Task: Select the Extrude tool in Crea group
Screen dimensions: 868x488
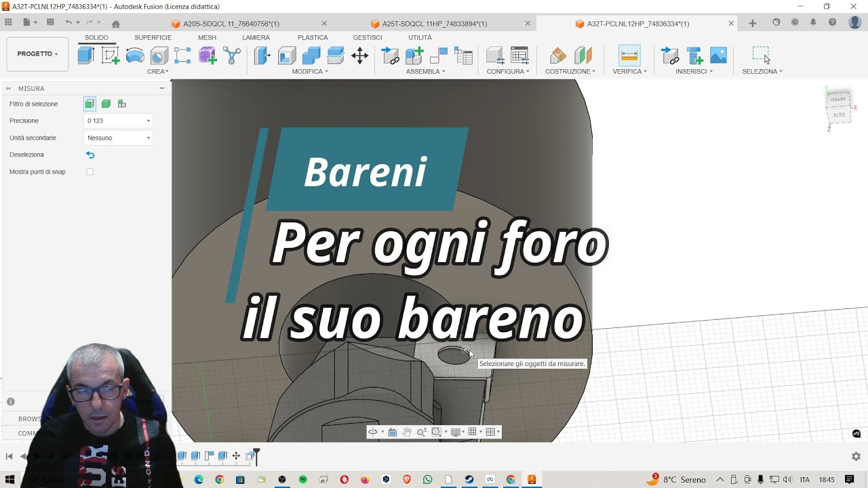Action: coord(86,56)
